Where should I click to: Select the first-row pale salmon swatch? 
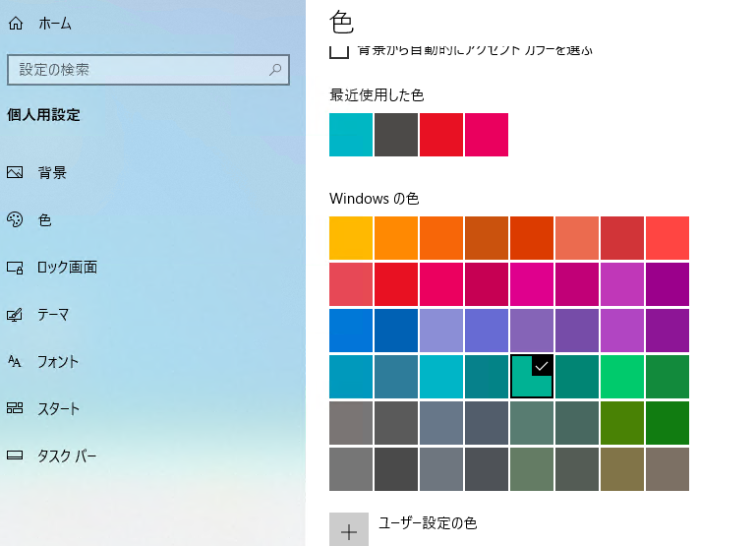coord(577,238)
